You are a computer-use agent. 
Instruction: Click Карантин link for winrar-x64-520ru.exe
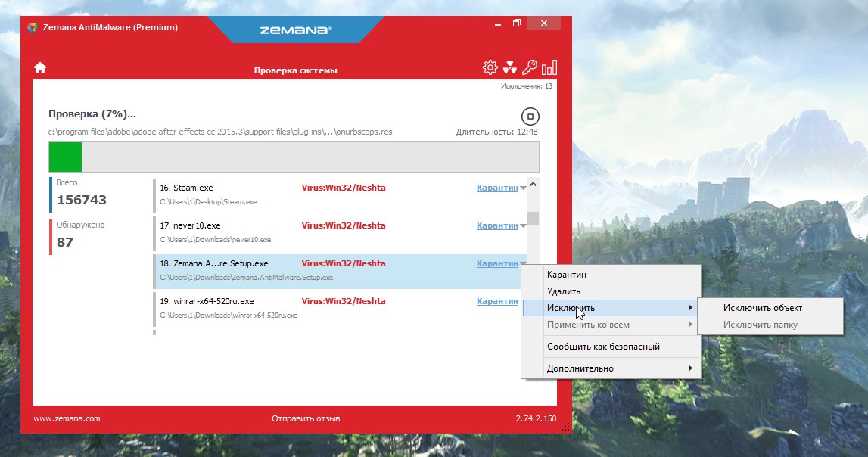(x=497, y=301)
